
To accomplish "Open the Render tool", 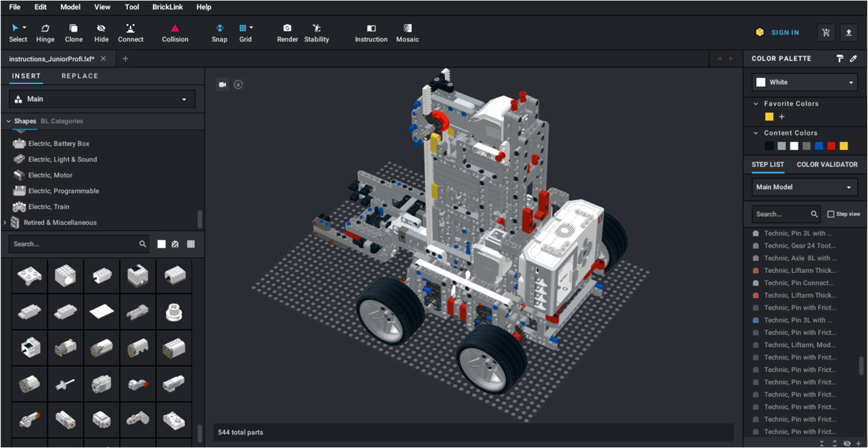I will point(287,33).
